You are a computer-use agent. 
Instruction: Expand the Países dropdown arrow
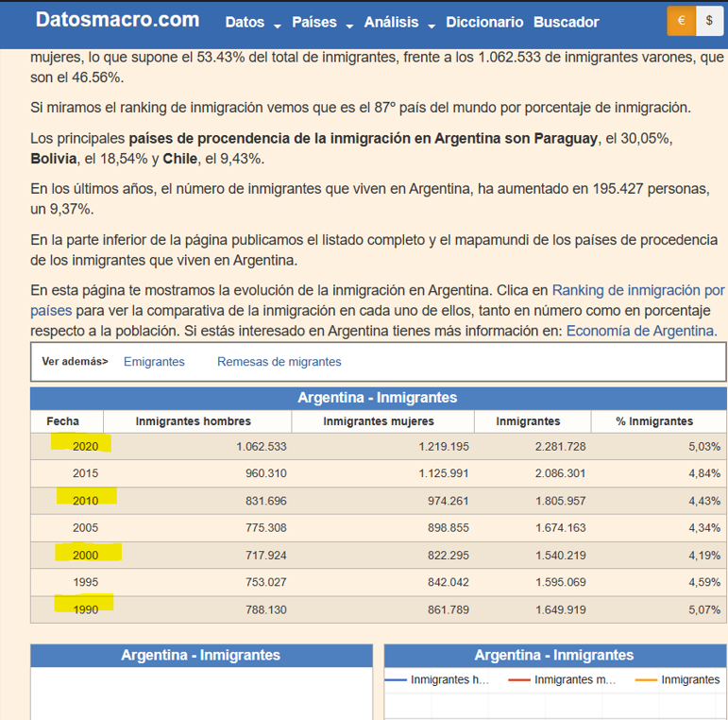point(349,26)
